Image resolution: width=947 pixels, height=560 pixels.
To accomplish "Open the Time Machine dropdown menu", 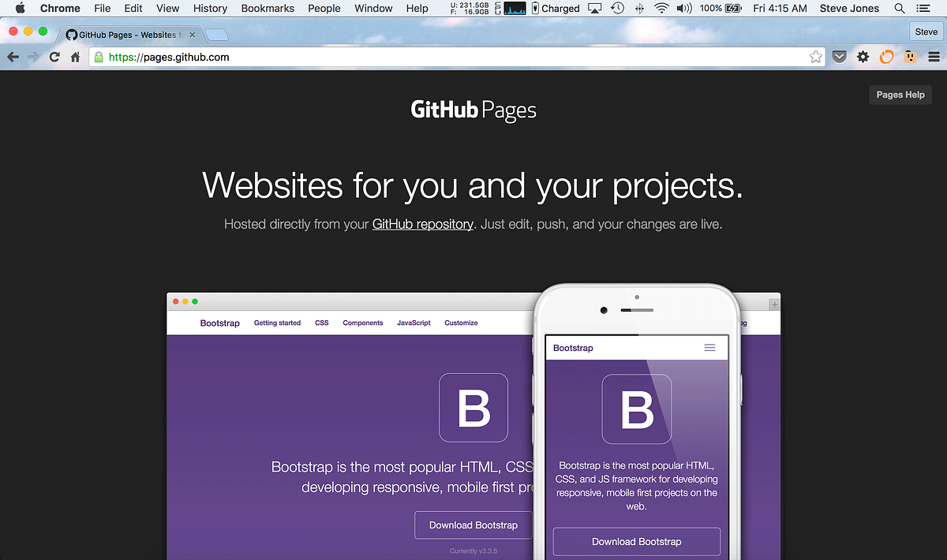I will click(618, 8).
